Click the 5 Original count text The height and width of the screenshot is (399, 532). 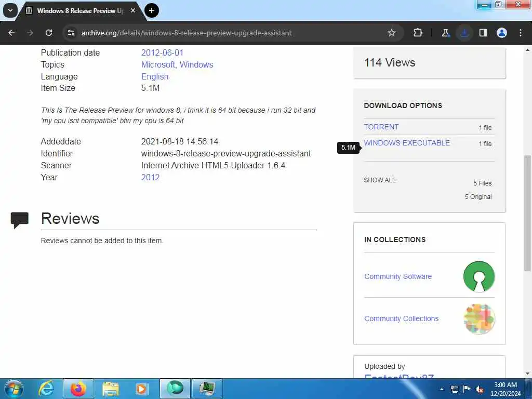coord(478,197)
